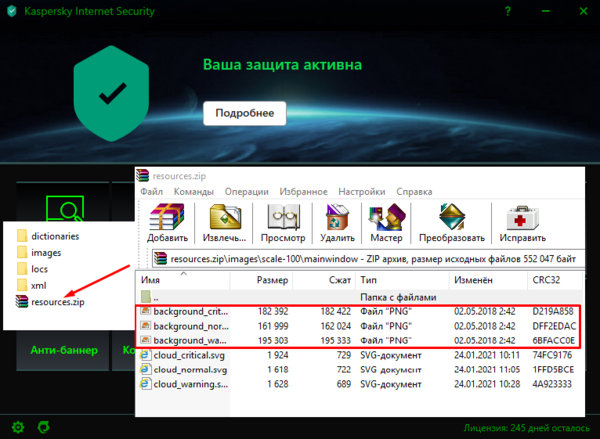The width and height of the screenshot is (600, 439).
Task: Click the Kaspersky help question mark
Action: click(508, 11)
